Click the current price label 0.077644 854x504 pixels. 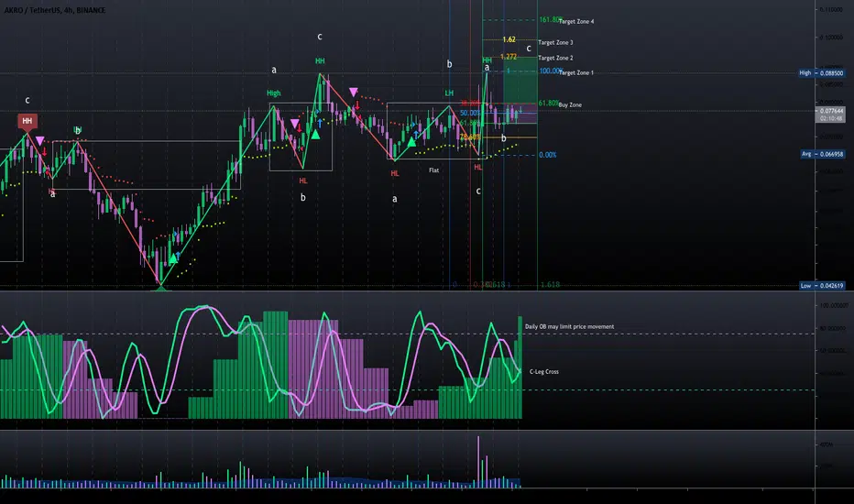pyautogui.click(x=830, y=111)
